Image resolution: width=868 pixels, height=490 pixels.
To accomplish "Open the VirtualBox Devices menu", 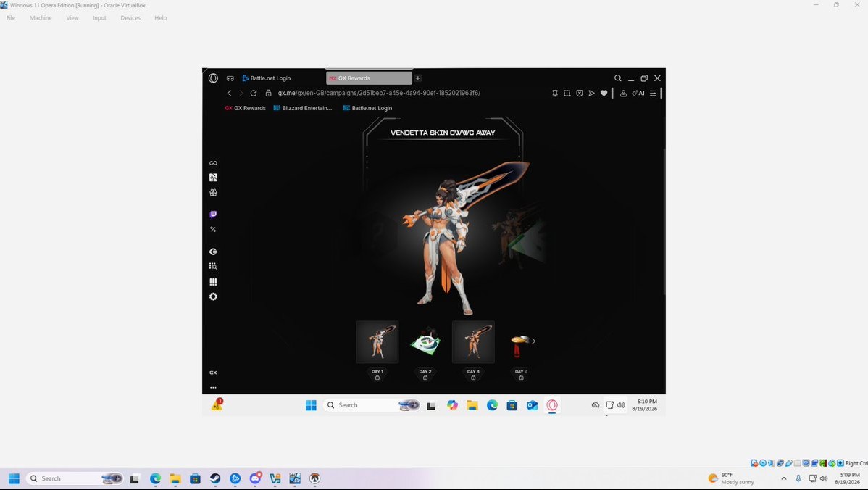I will click(x=130, y=17).
